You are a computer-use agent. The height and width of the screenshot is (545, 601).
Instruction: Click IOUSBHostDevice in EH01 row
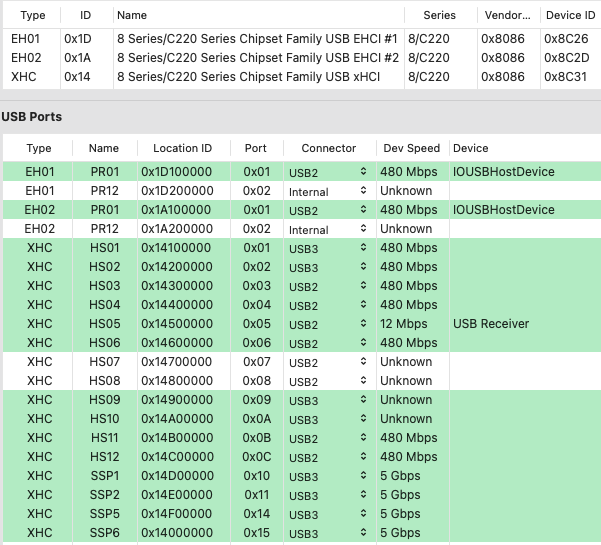click(x=504, y=172)
